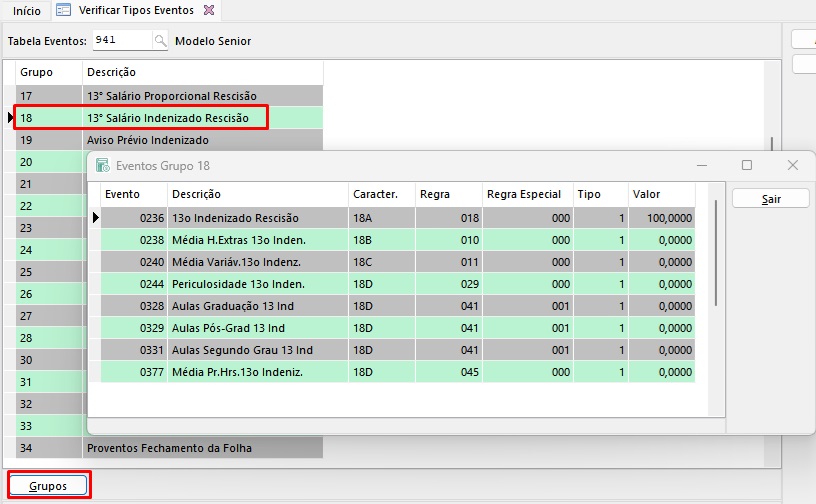816x504 pixels.
Task: Click the Regra column header
Action: [x=449, y=194]
